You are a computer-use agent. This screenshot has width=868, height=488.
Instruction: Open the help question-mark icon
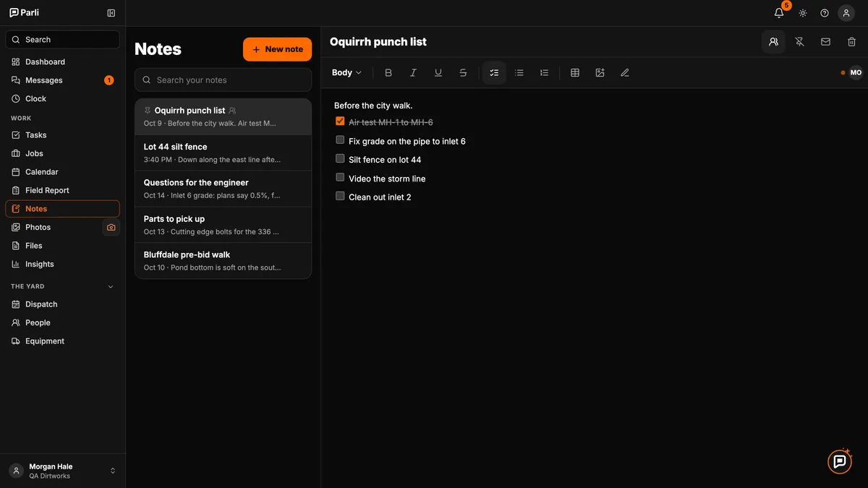pos(825,13)
